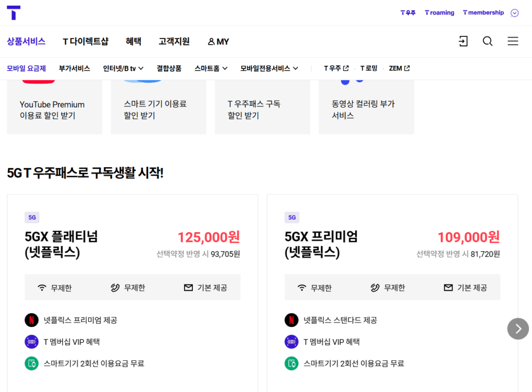Image resolution: width=532 pixels, height=392 pixels.
Task: Expand 인터넷/B tv dropdown
Action: pyautogui.click(x=123, y=69)
